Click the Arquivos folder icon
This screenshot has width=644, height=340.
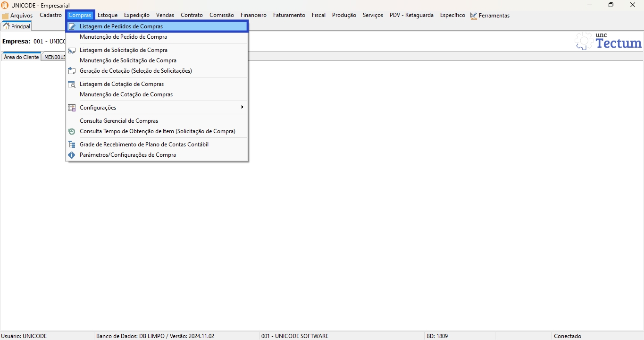click(x=5, y=16)
